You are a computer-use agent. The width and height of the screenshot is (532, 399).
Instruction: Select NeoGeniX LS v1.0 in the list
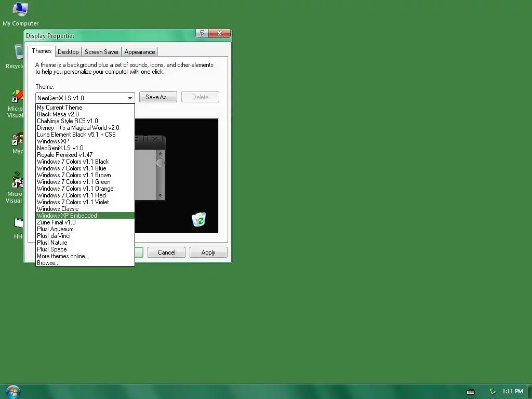click(85, 148)
